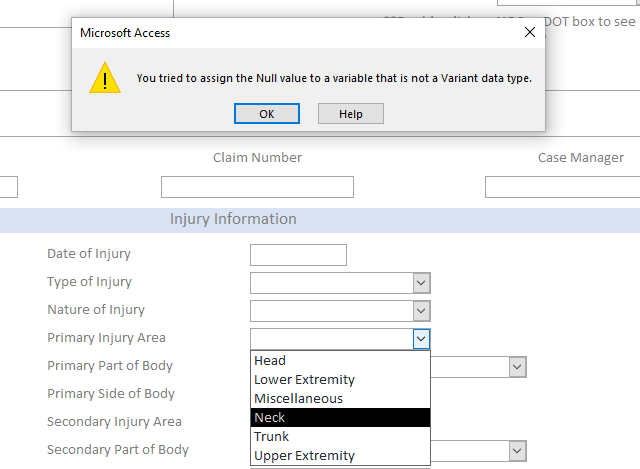
Task: Select Upper Extremity from the list
Action: pyautogui.click(x=340, y=456)
